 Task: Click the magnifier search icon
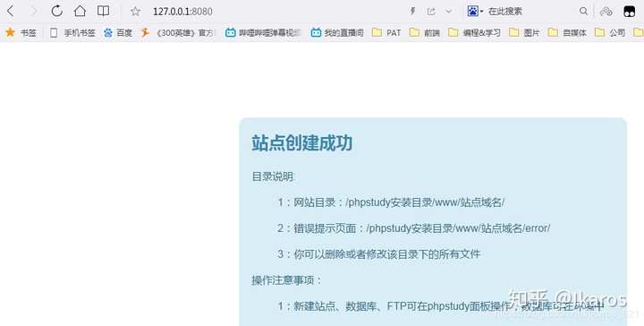(x=583, y=11)
